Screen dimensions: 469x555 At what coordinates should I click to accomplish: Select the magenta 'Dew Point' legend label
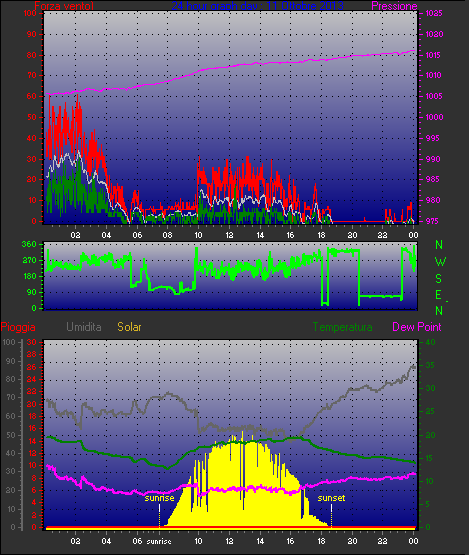(417, 327)
